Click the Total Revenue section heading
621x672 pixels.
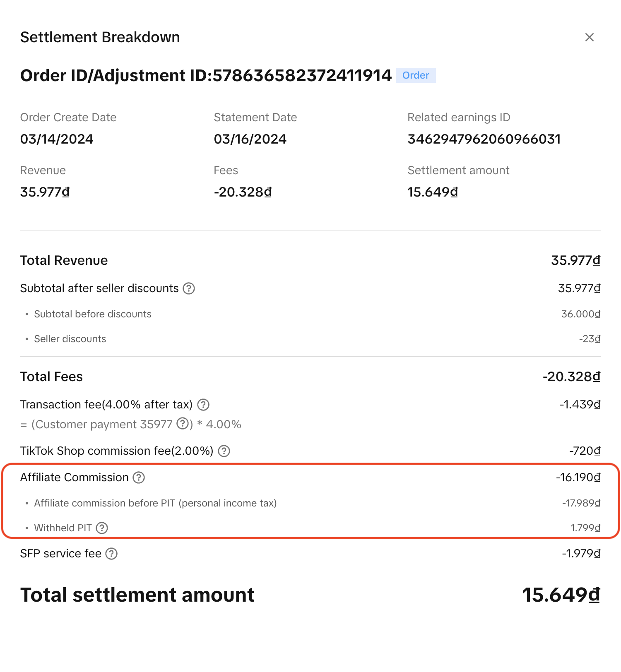[64, 260]
